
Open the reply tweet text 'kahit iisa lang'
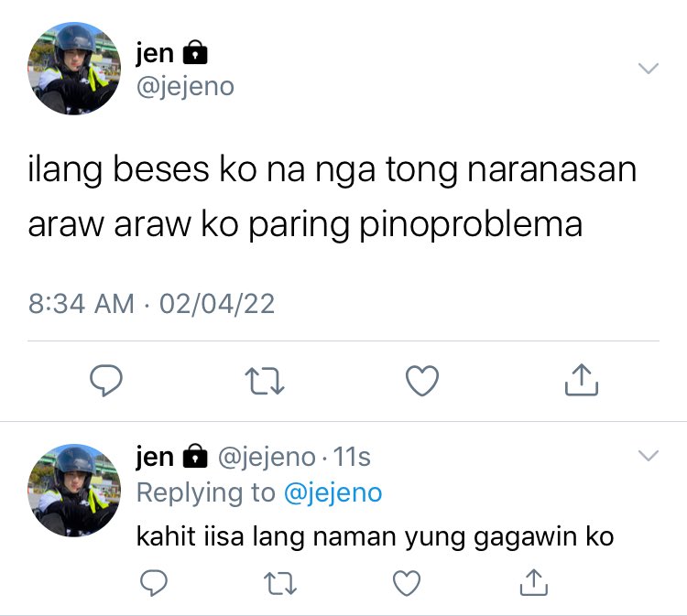(x=375, y=536)
